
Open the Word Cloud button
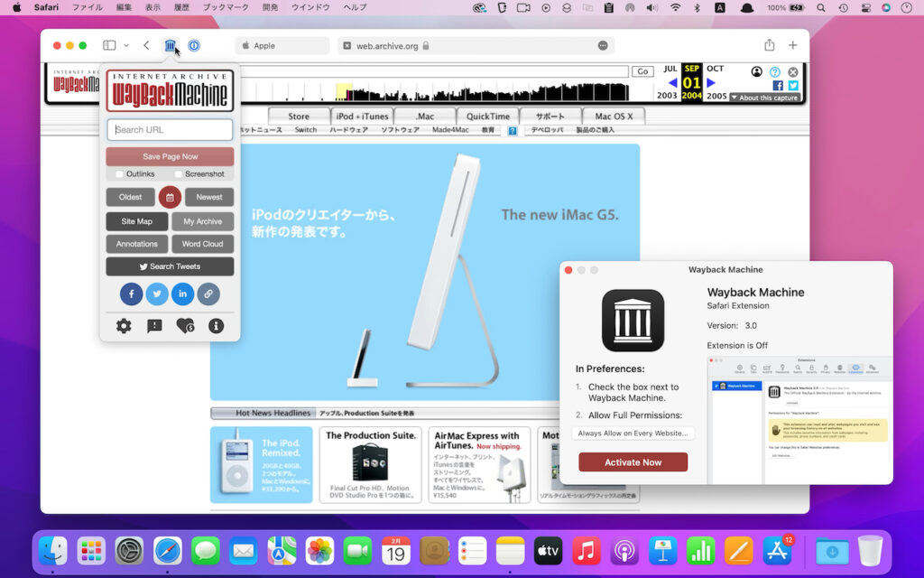coord(203,244)
